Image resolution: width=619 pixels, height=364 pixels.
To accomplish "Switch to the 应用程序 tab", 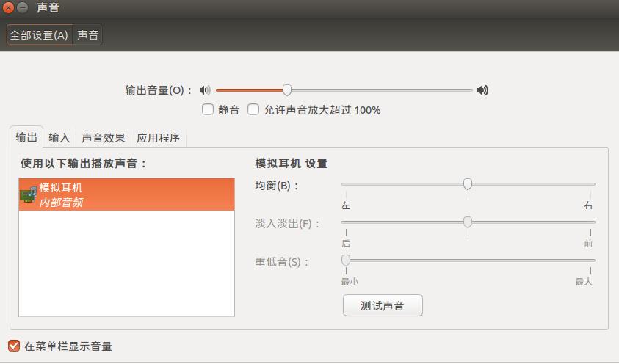I will (x=159, y=138).
